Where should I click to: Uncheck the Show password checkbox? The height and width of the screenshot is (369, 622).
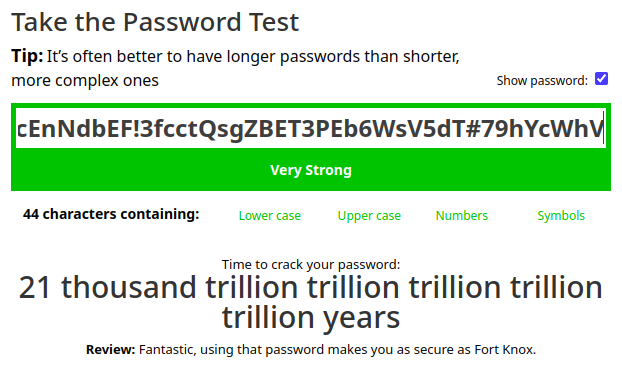point(601,79)
